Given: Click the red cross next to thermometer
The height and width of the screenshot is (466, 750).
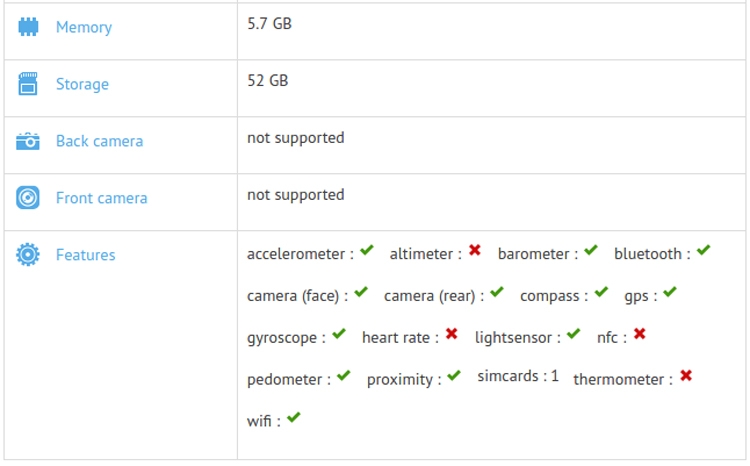Looking at the screenshot, I should pos(686,376).
